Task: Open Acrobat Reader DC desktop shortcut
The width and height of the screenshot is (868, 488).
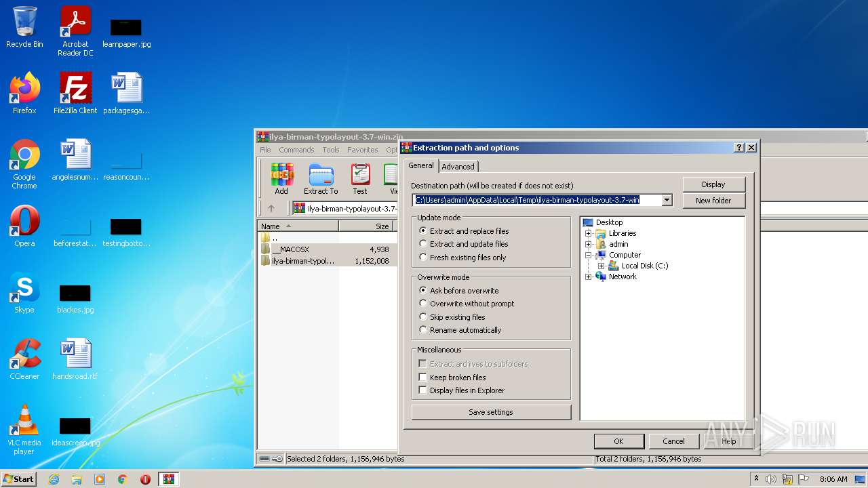Action: coord(75,31)
